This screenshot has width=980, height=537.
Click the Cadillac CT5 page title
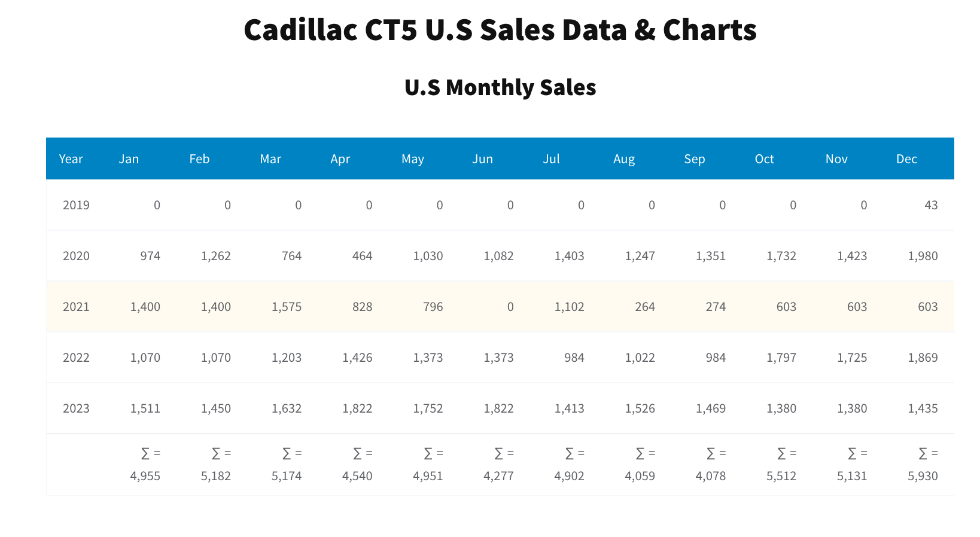[x=500, y=30]
